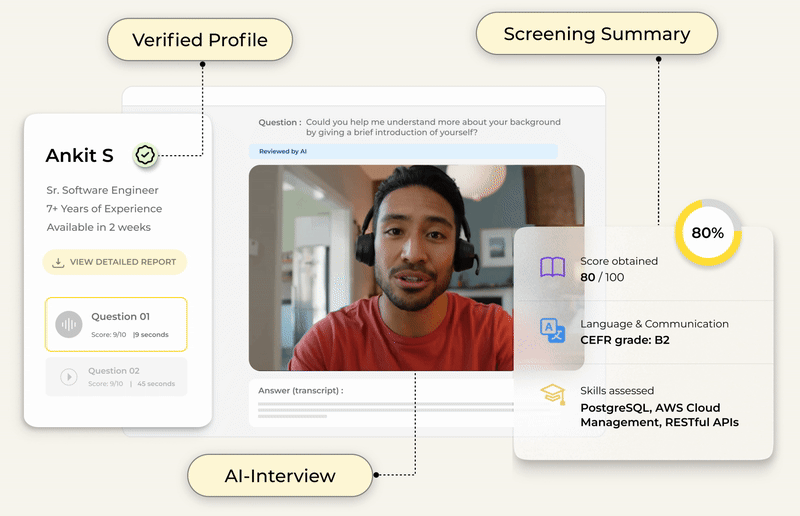800x516 pixels.
Task: Select the Question 02 card
Action: point(116,377)
